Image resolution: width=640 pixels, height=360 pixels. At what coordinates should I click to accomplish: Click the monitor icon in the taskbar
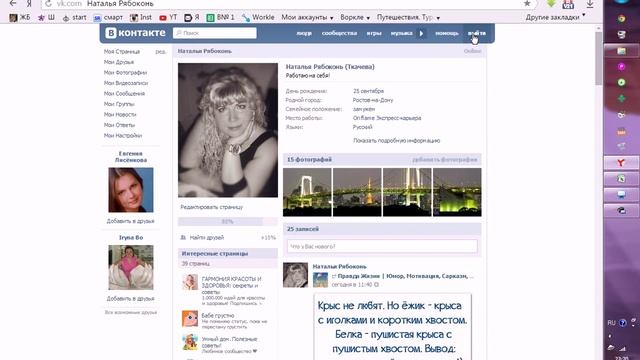pos(621,195)
